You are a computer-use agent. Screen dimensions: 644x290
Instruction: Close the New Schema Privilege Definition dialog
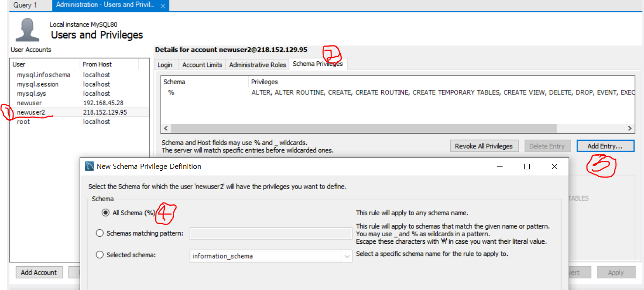(555, 167)
